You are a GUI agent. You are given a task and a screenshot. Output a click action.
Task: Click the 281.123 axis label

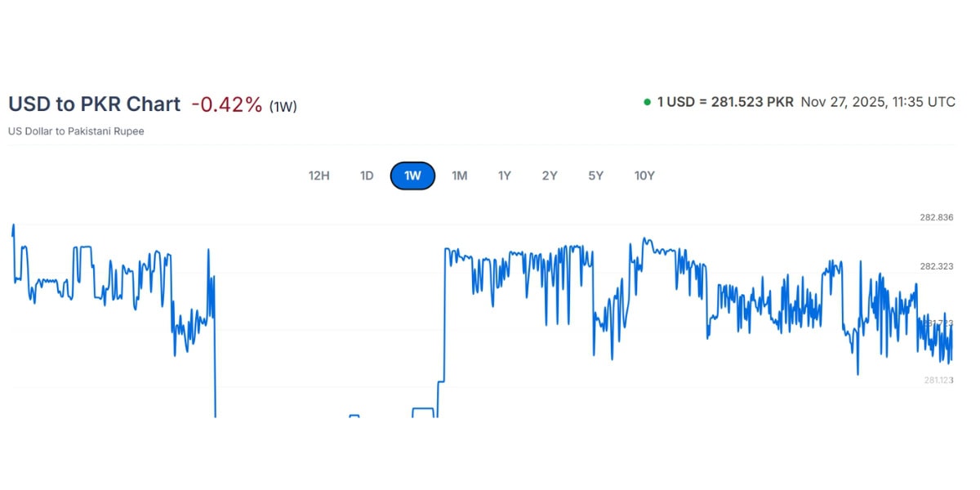(x=939, y=379)
